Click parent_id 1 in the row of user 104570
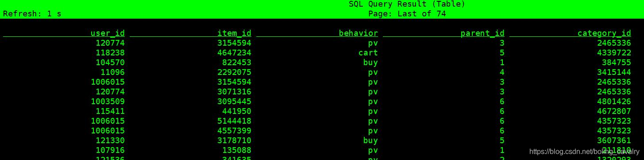 coord(502,62)
